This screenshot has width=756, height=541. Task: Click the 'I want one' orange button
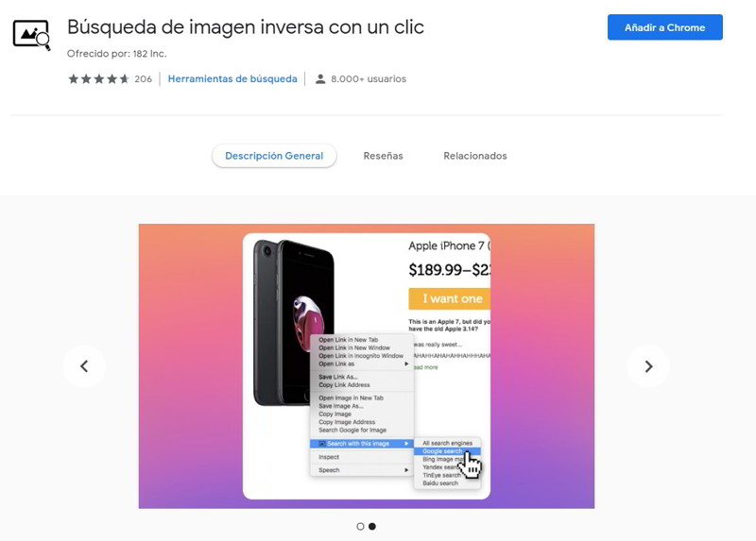(x=450, y=298)
